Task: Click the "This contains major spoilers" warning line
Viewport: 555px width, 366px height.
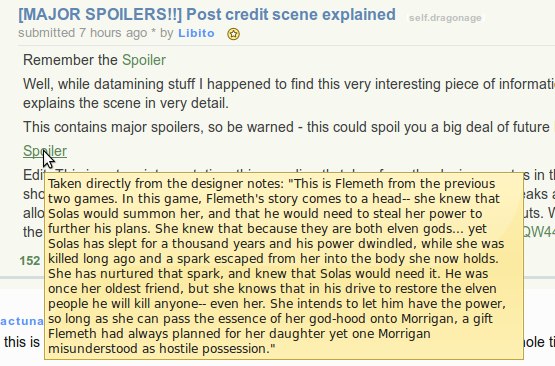Action: point(289,127)
